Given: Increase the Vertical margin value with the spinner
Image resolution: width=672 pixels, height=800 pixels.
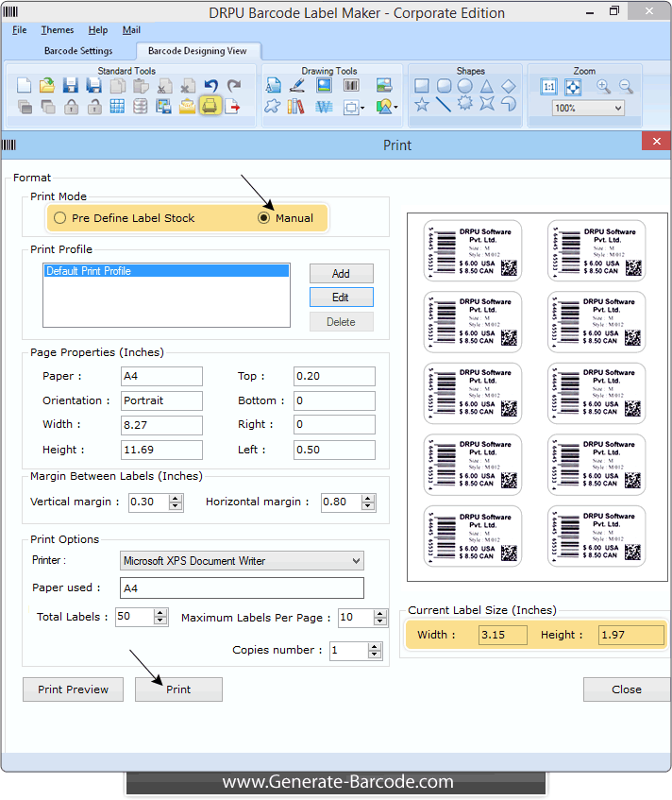Looking at the screenshot, I should point(176,498).
